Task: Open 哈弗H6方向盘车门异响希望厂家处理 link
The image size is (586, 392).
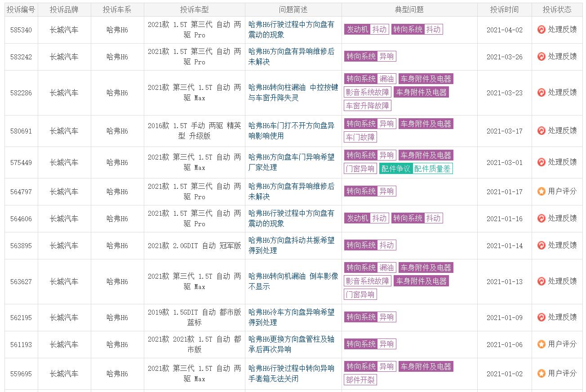Action: (292, 162)
